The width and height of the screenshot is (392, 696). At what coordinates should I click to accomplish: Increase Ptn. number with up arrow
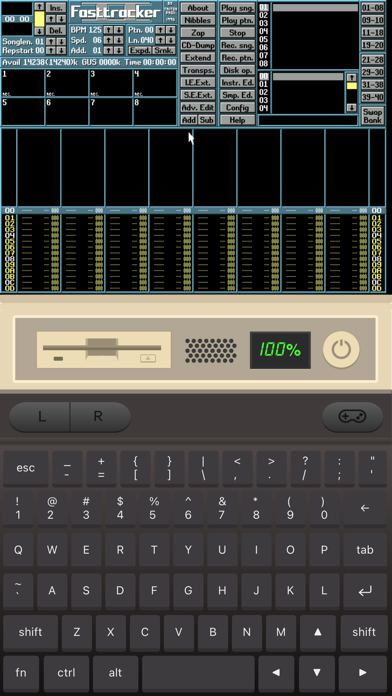point(160,30)
